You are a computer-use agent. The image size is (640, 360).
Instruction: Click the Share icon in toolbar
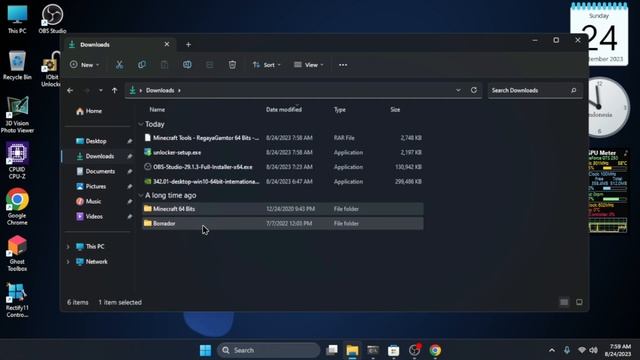click(x=209, y=64)
